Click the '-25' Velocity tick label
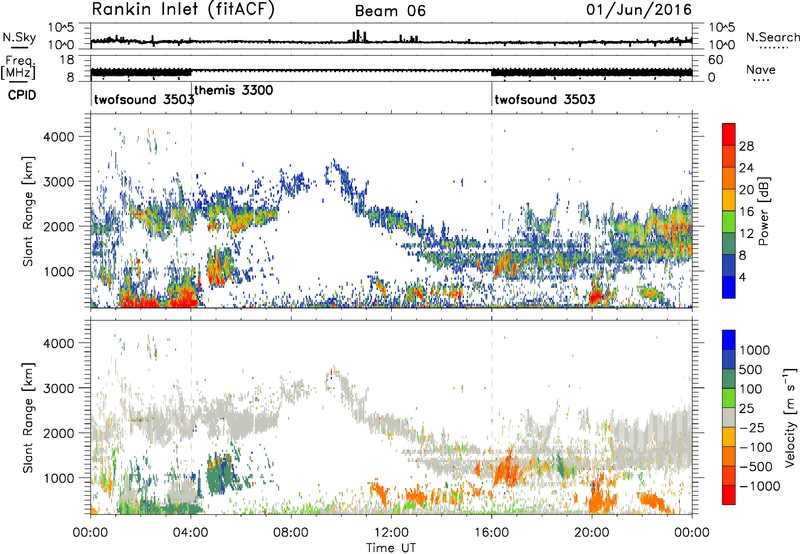800x554 pixels. tap(751, 427)
